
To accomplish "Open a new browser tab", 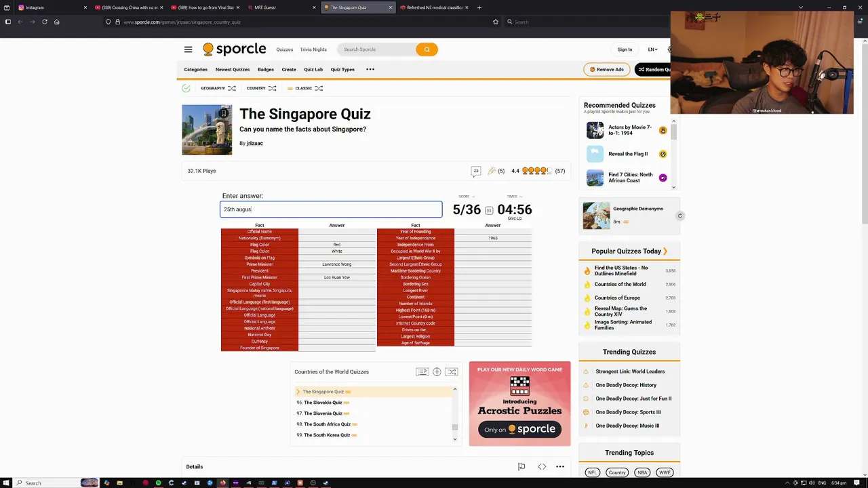I will point(479,7).
